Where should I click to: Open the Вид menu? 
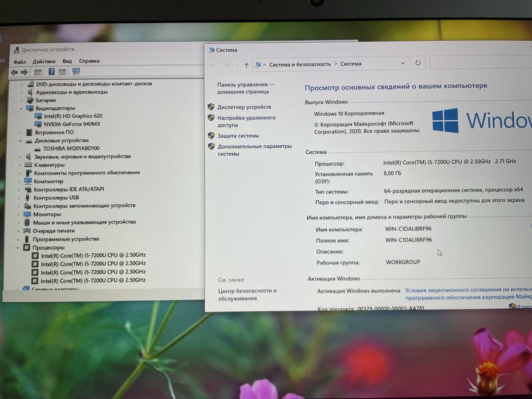pyautogui.click(x=67, y=61)
